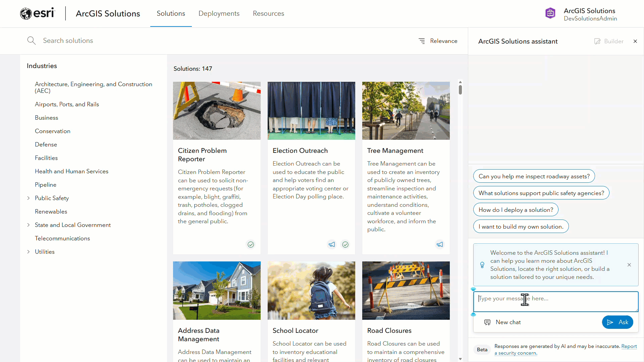Click scrollbar up arrow in solutions list
Image resolution: width=644 pixels, height=362 pixels.
[460, 82]
